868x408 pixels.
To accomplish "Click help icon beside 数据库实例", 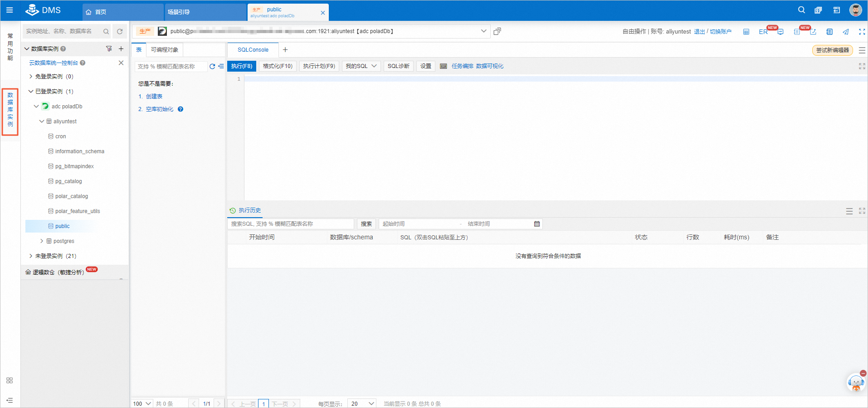I will tap(63, 49).
